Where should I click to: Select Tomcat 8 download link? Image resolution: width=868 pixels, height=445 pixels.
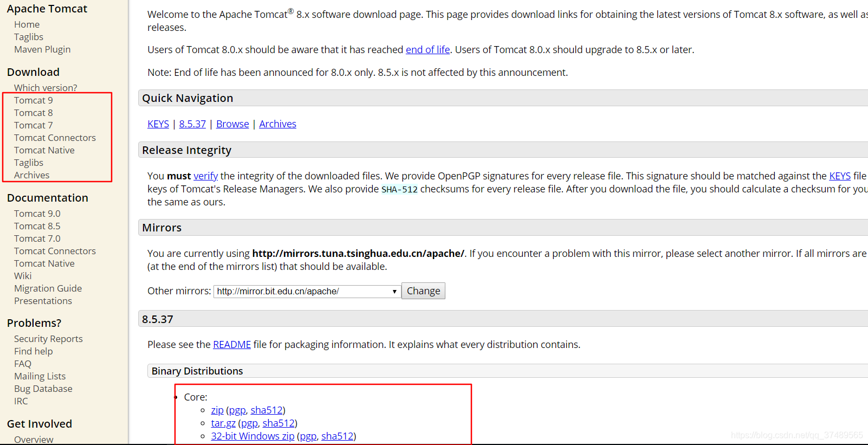(x=34, y=113)
